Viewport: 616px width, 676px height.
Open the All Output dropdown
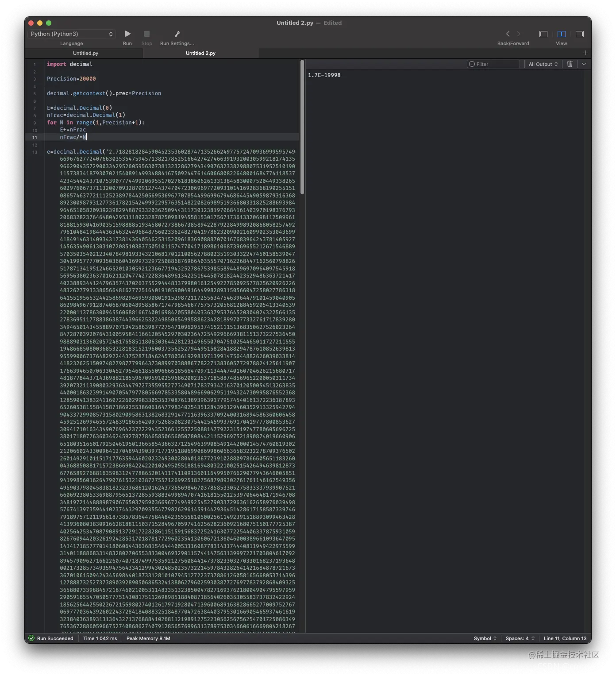click(543, 64)
